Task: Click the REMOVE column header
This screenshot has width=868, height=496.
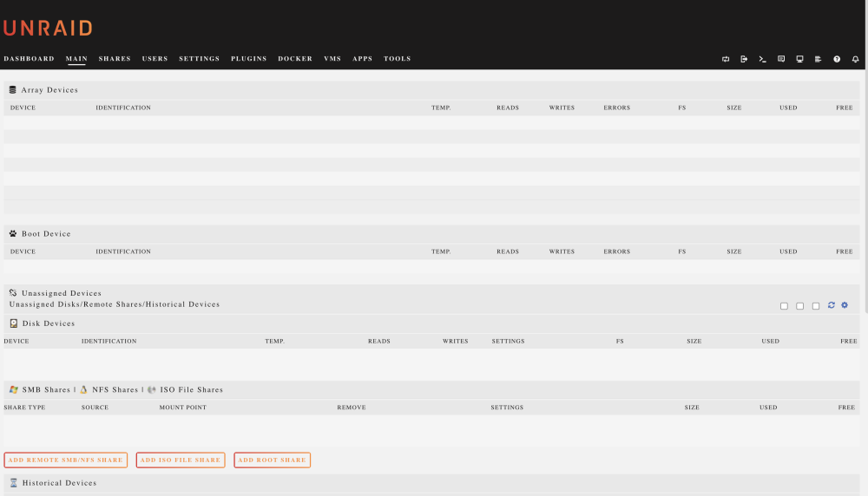Action: point(352,408)
